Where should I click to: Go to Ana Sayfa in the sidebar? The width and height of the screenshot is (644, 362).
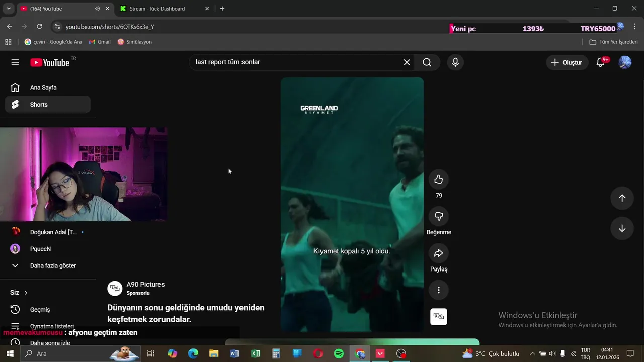tap(48, 87)
